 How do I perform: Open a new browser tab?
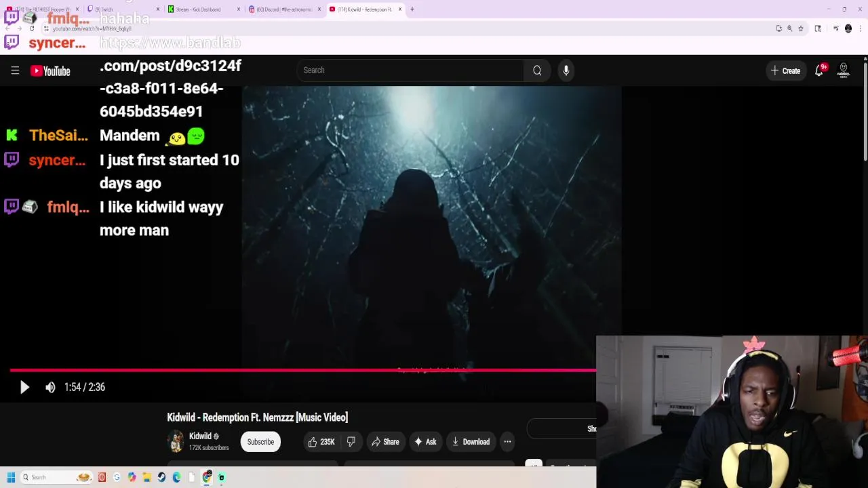point(412,9)
